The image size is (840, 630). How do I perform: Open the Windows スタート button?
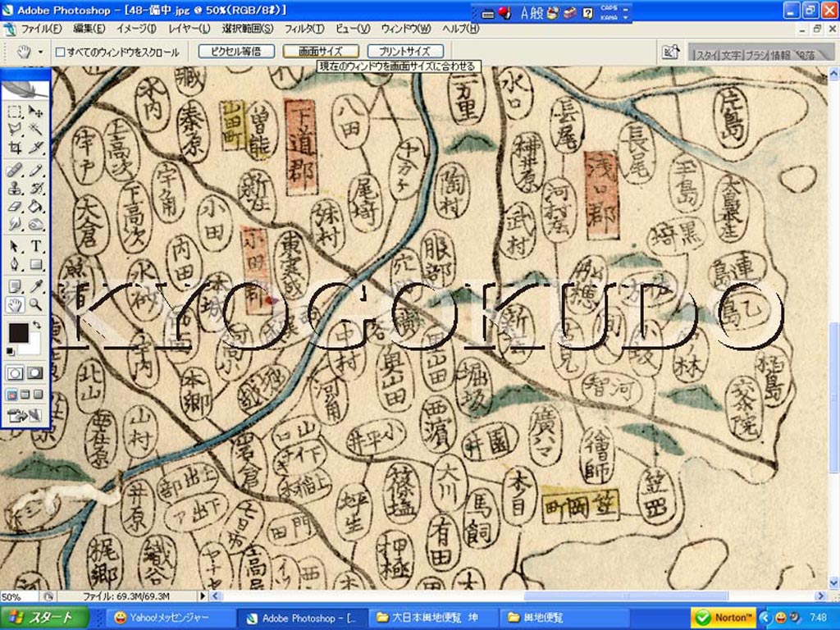(x=45, y=618)
